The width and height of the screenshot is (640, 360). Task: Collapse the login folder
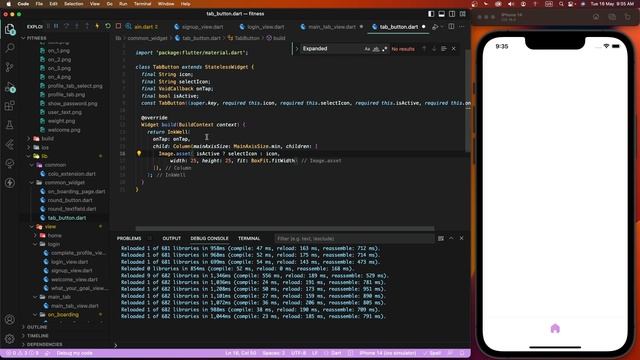(x=53, y=244)
